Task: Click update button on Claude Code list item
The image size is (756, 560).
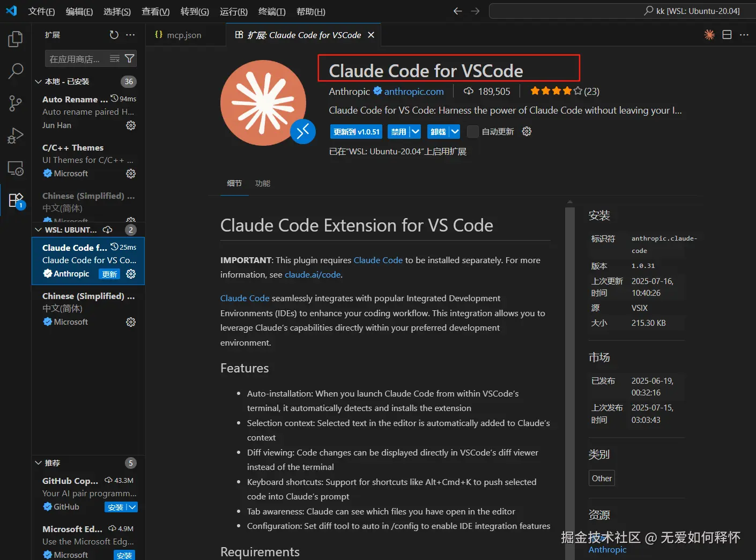Action: (109, 274)
